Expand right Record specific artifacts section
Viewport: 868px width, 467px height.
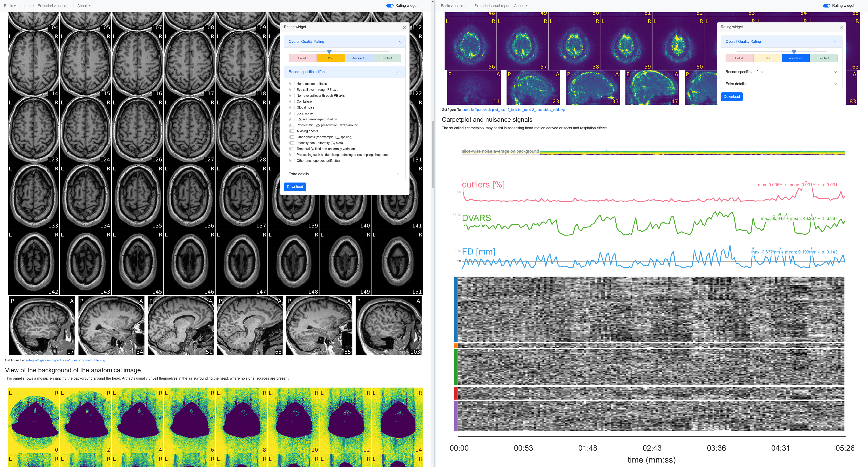point(781,72)
